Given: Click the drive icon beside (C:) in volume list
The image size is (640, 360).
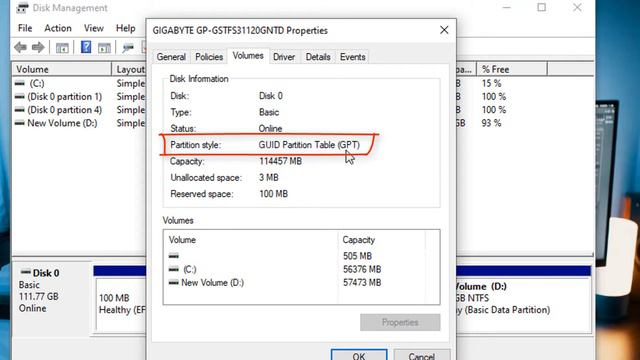Looking at the screenshot, I should coord(20,83).
